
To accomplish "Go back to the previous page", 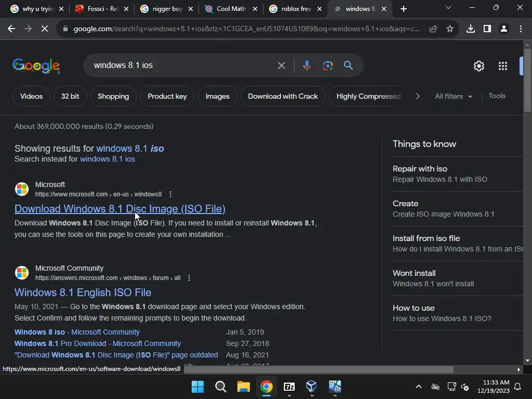I will [11, 29].
